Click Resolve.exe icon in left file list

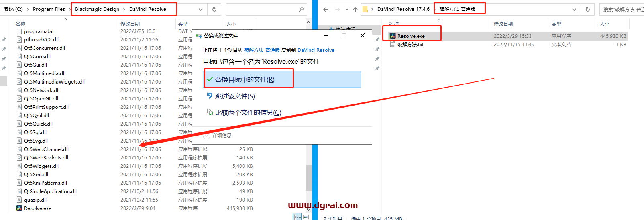(x=19, y=208)
